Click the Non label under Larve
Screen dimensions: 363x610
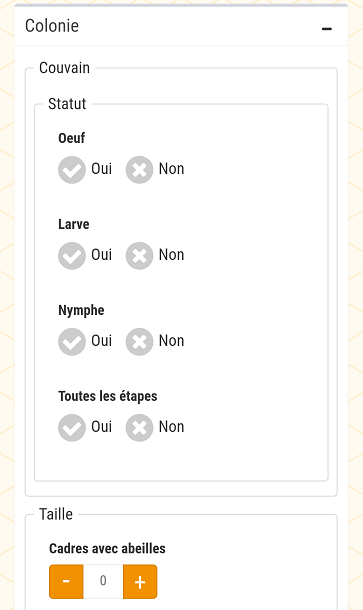[171, 255]
